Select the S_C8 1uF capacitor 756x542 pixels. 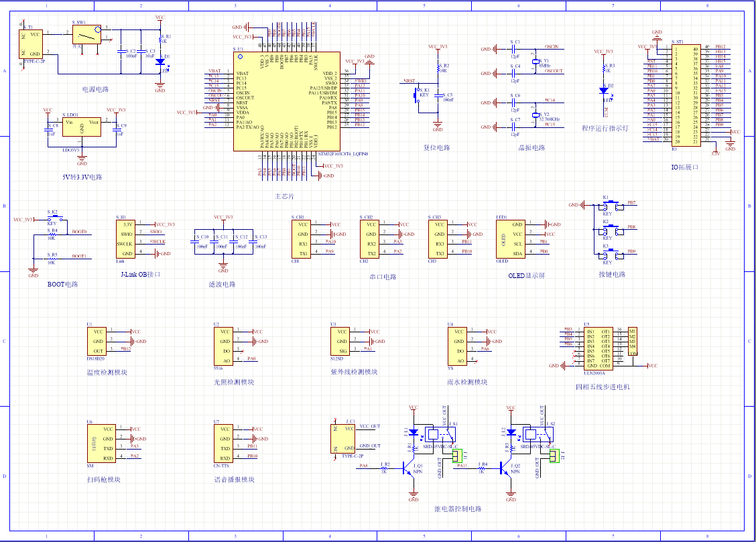click(48, 129)
